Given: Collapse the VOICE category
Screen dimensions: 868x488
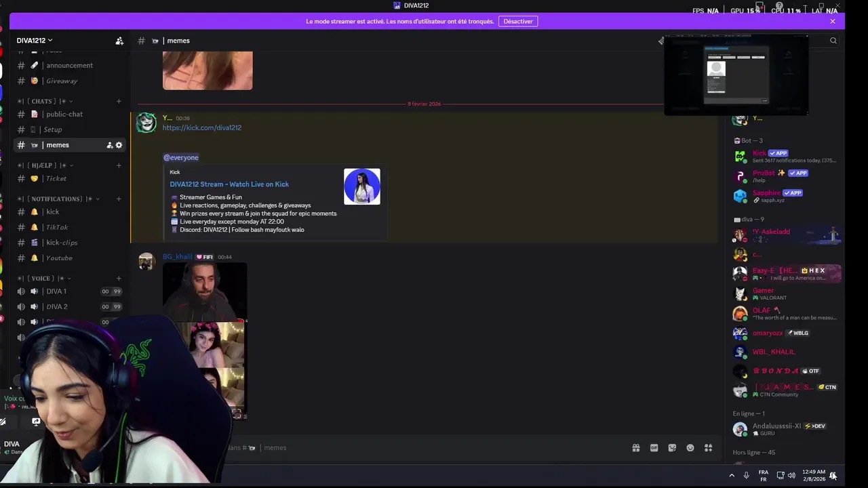Looking at the screenshot, I should (x=45, y=279).
